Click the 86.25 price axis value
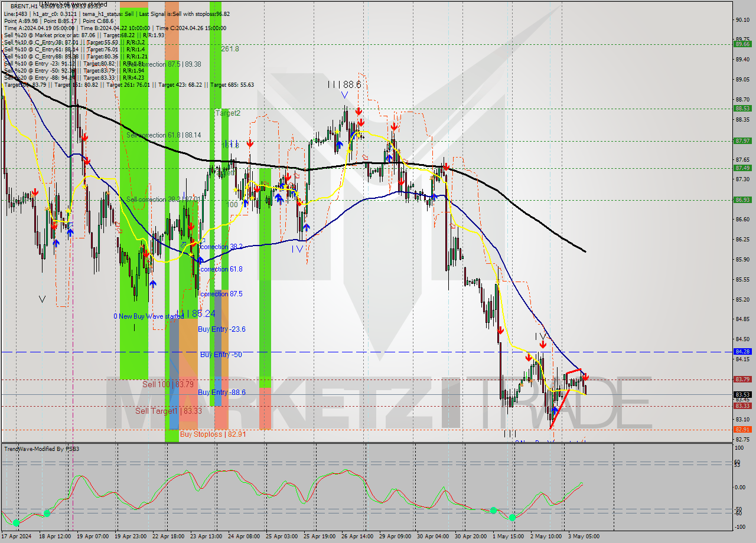Screen dimensions: 756x543 [742, 240]
